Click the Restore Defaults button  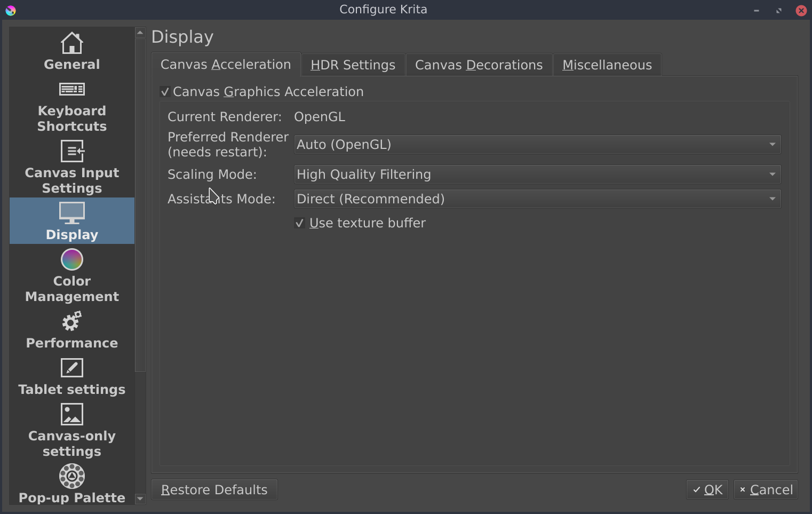[214, 490]
